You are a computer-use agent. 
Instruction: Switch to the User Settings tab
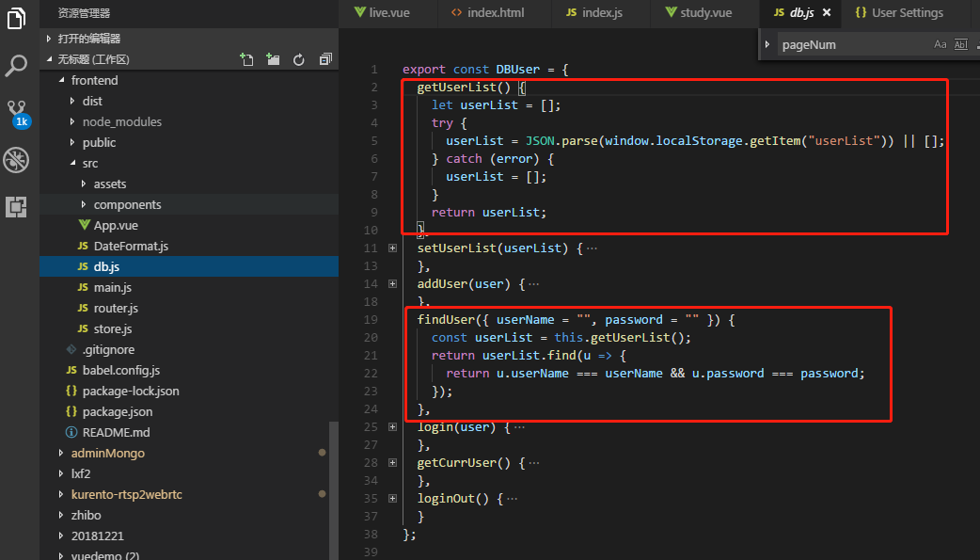pyautogui.click(x=898, y=13)
